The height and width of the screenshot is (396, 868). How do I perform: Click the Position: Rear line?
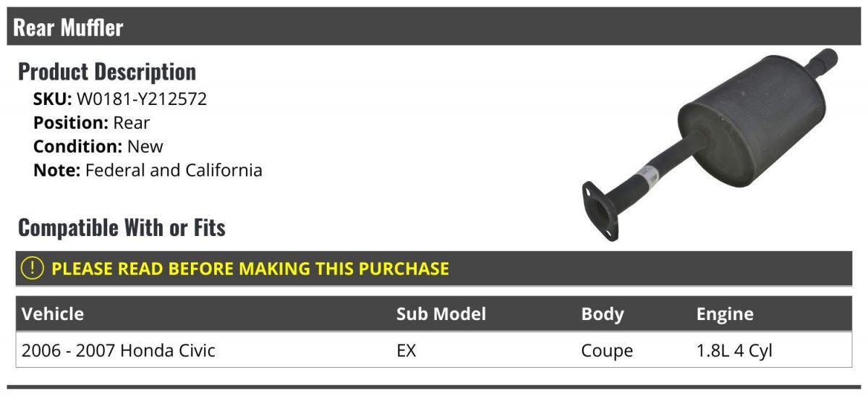click(92, 123)
